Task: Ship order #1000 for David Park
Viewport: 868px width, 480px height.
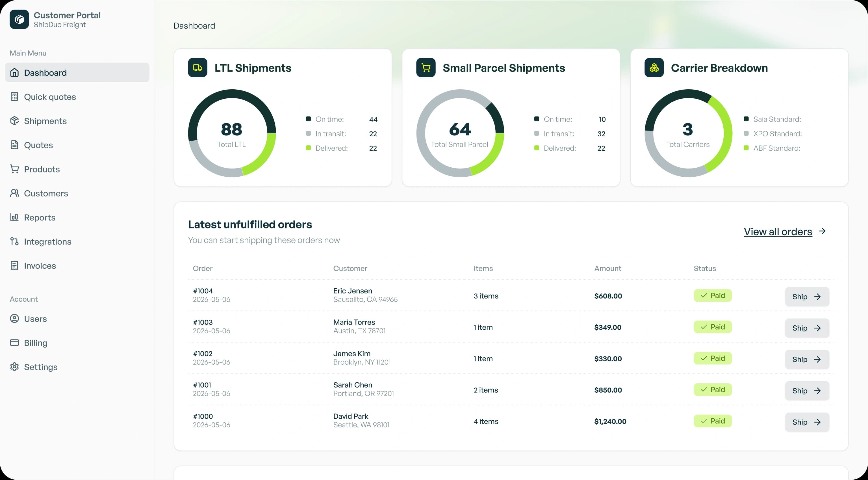Action: [807, 422]
